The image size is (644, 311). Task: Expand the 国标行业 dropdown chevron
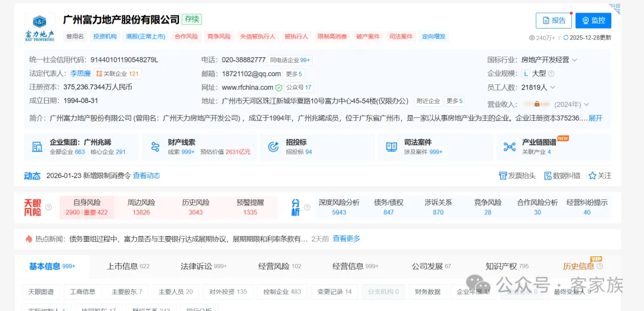click(x=574, y=60)
